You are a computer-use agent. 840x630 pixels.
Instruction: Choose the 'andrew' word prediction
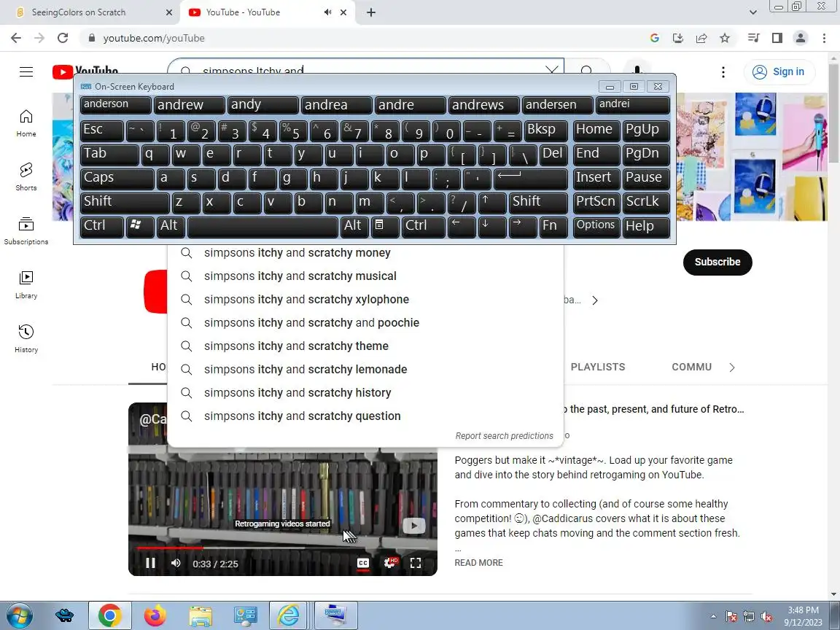(189, 105)
